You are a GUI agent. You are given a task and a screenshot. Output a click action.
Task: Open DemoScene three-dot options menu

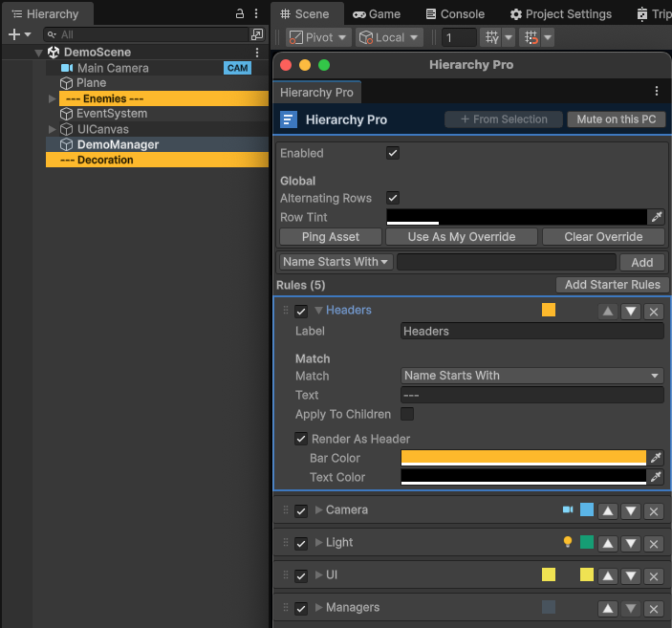[x=257, y=53]
